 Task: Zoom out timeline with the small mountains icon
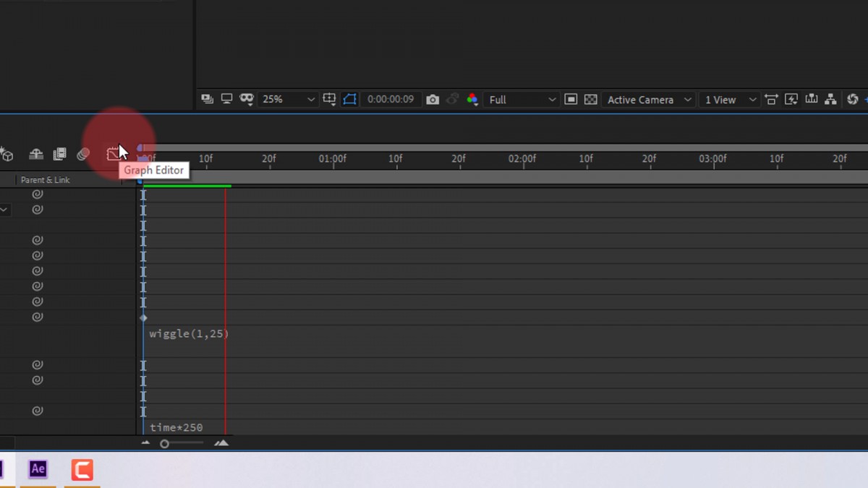click(x=145, y=443)
